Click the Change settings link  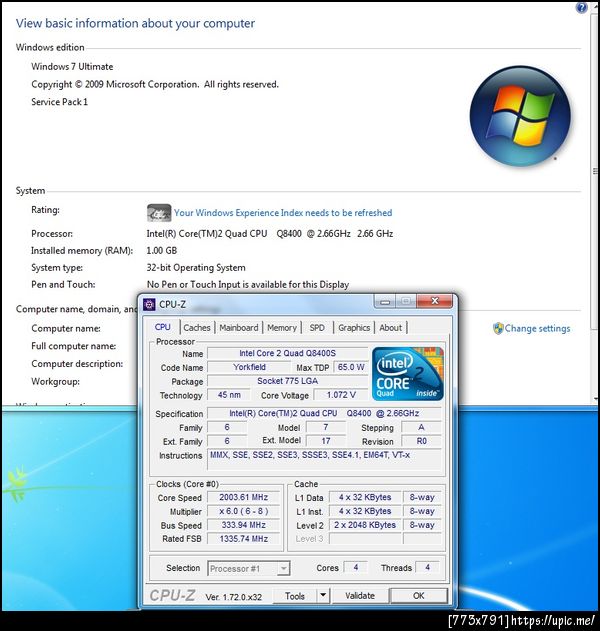point(537,328)
